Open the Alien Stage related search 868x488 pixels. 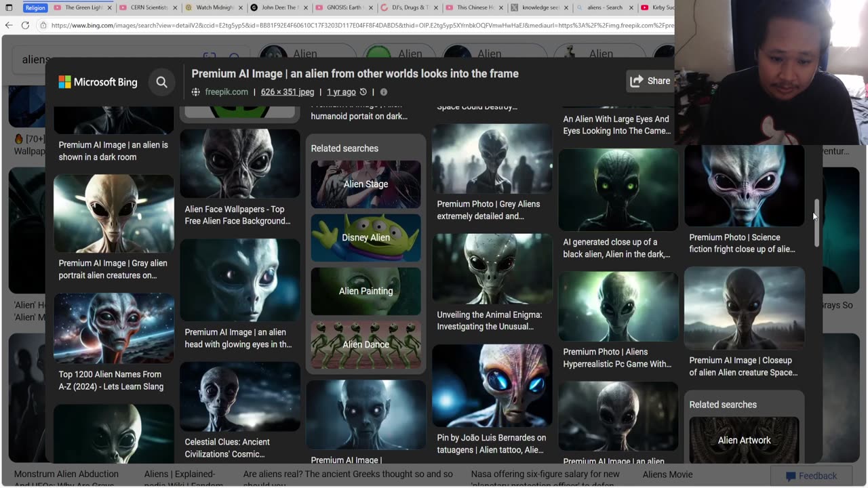coord(366,184)
